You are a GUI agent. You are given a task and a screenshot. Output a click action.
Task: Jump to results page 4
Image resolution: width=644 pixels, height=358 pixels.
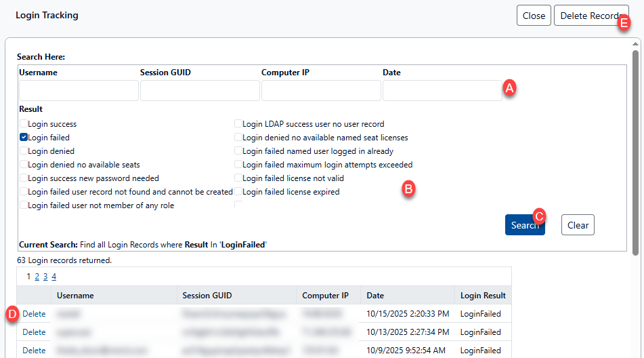click(x=53, y=277)
